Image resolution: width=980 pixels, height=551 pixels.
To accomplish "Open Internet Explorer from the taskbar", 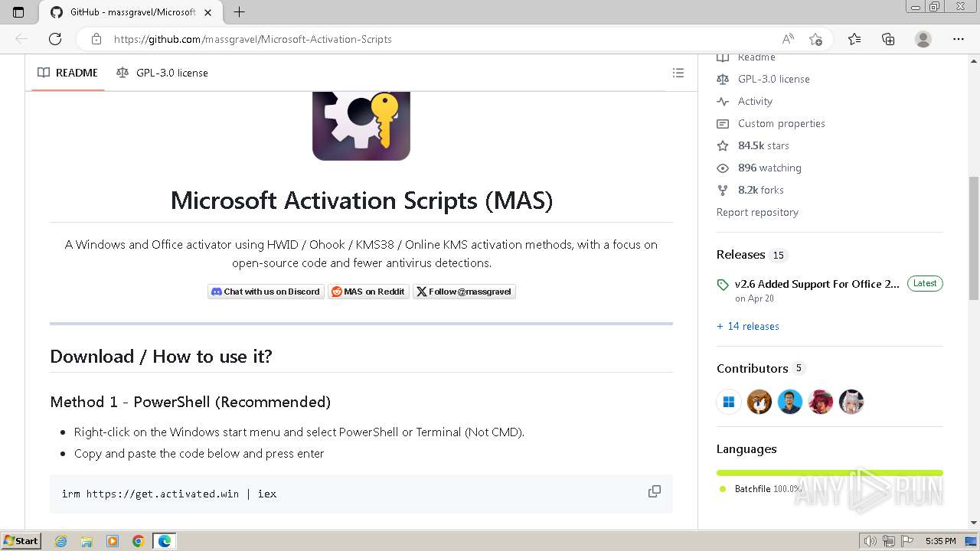I will 61,541.
